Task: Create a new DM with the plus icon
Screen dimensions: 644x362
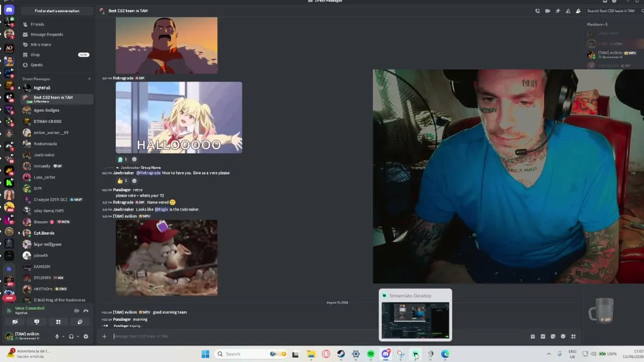Action: (x=90, y=79)
